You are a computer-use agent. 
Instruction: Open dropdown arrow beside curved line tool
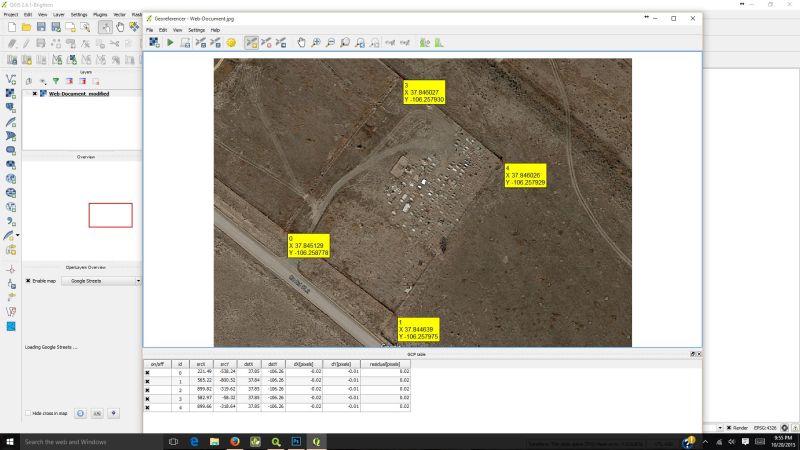[18, 235]
